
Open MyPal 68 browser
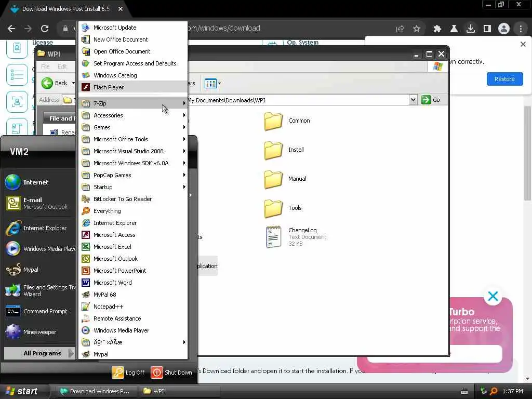pos(132,294)
